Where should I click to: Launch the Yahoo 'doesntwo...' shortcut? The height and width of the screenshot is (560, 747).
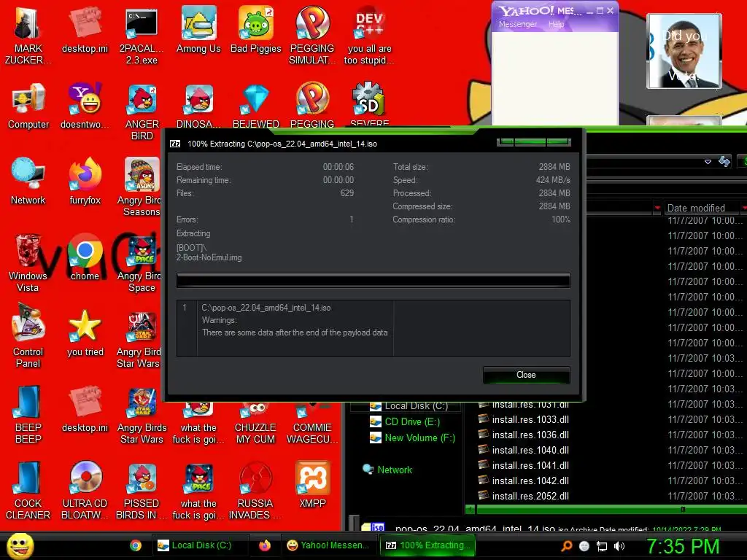85,106
